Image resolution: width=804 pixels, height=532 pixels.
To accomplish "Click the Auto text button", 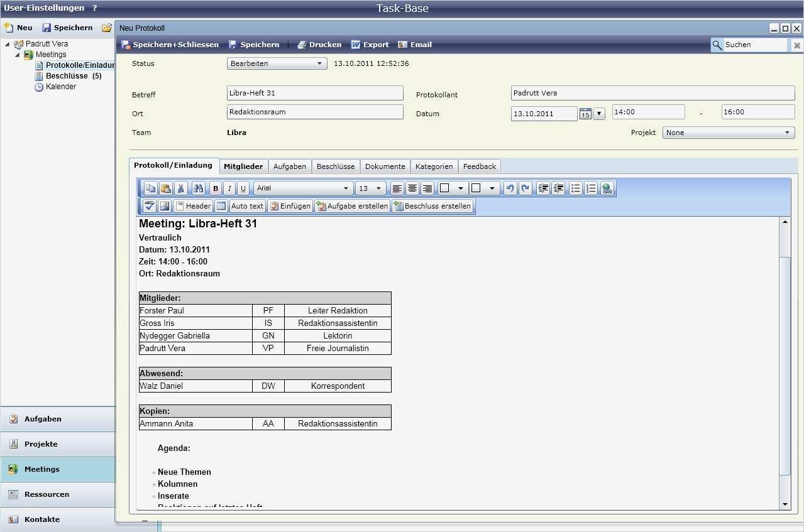I will [x=247, y=206].
